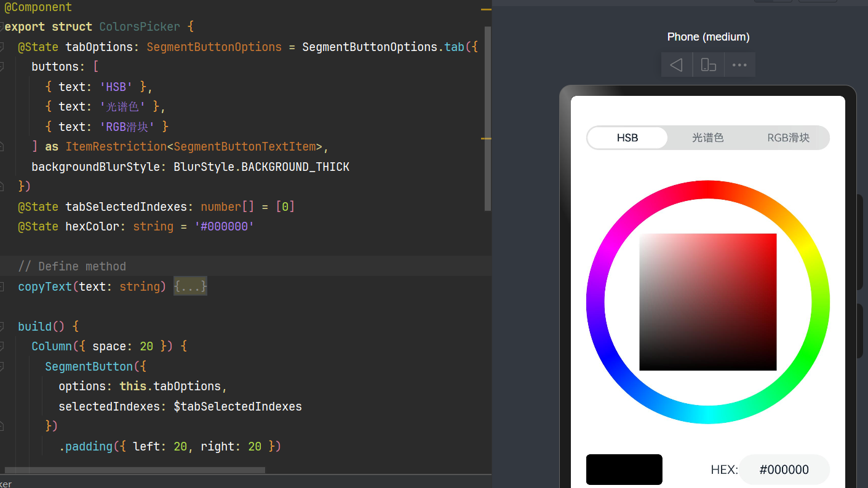Click the backgroundBlurStyle property name
The height and width of the screenshot is (488, 868).
tap(95, 167)
